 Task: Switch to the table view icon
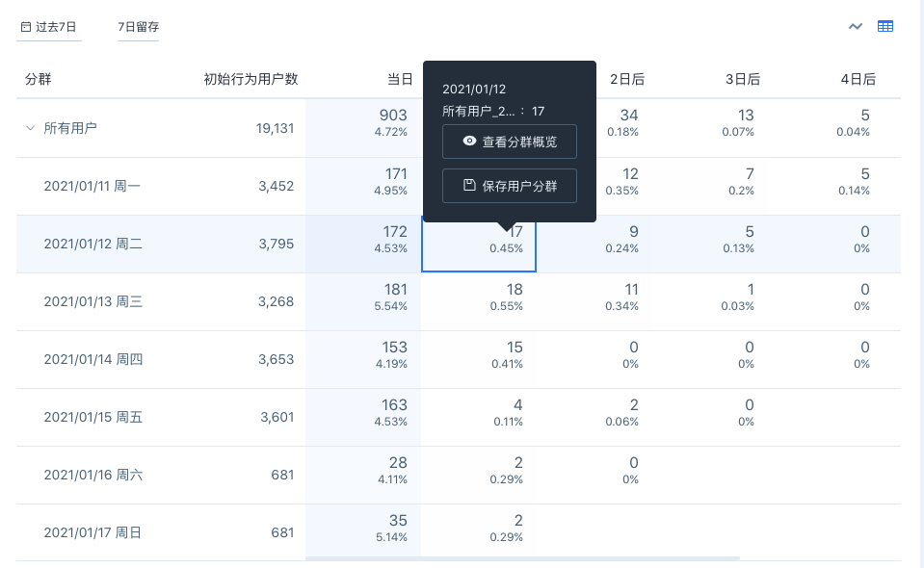point(885,27)
